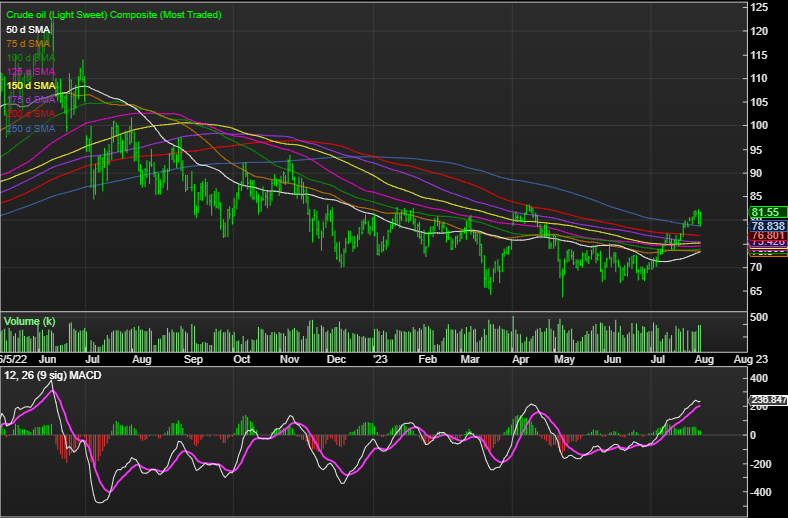Toggle the 75 d SMA legend entry
The height and width of the screenshot is (518, 788).
click(28, 44)
